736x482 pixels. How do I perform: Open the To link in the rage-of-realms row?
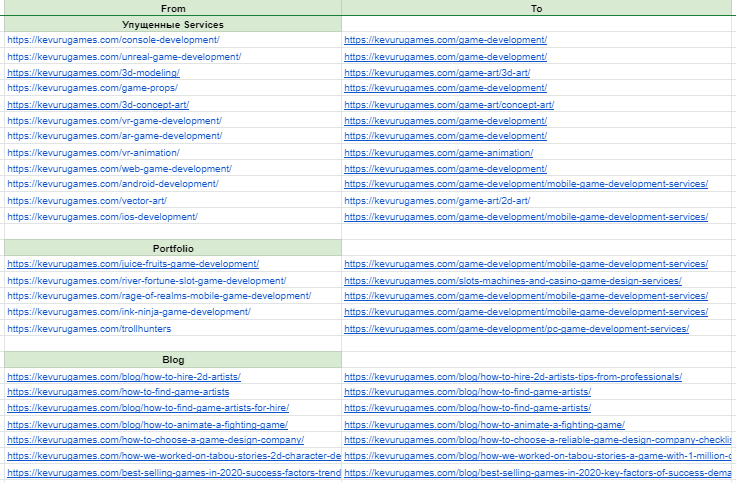[526, 295]
